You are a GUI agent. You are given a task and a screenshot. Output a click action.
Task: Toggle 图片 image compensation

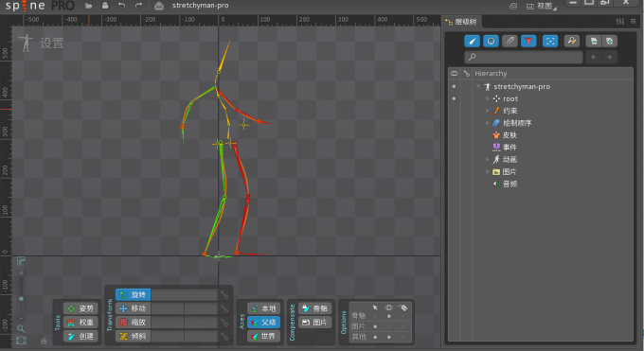(x=315, y=323)
